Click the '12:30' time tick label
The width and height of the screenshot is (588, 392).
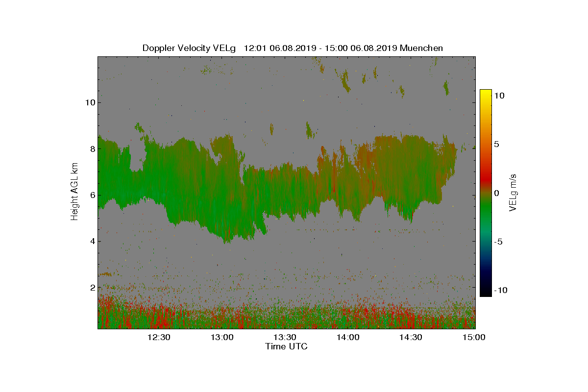tap(159, 337)
